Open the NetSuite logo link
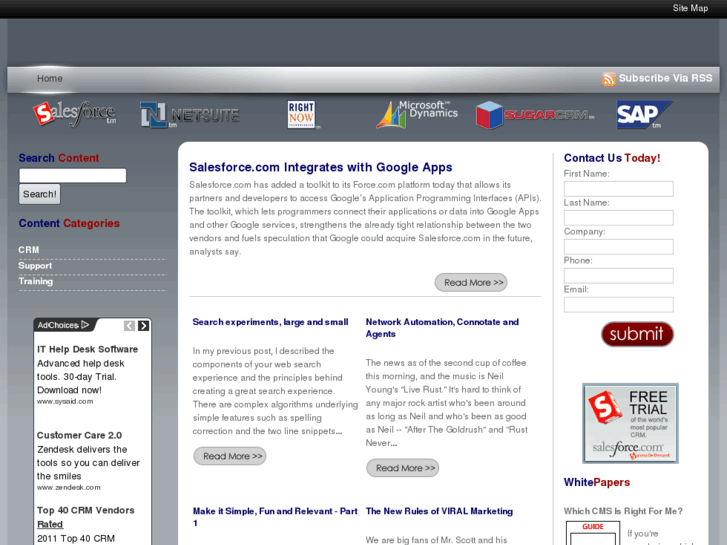 [x=190, y=115]
